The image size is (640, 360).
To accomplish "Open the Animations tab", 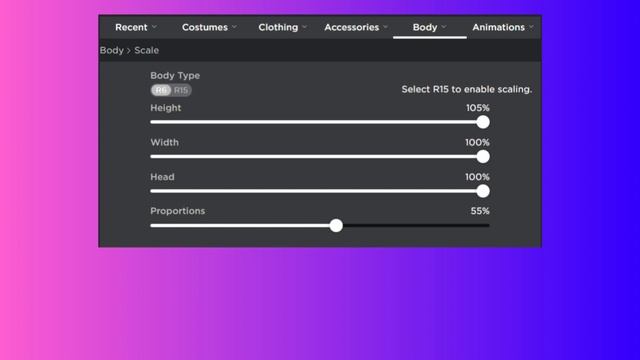I will [x=498, y=27].
